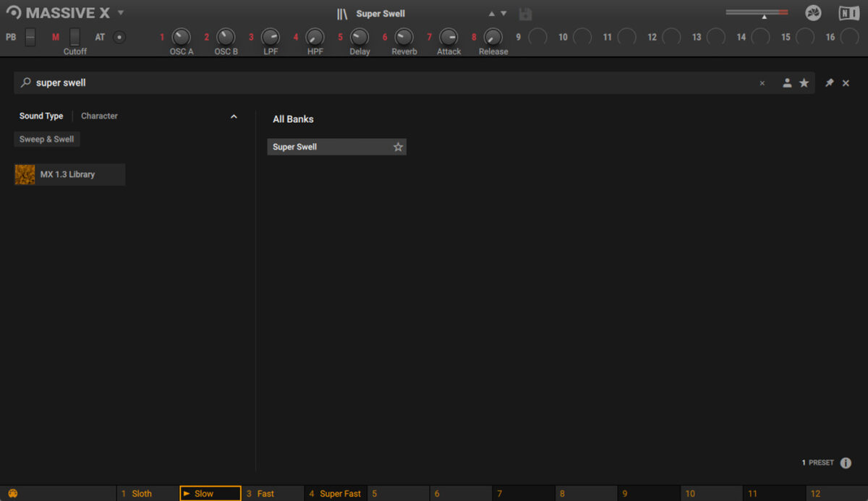
Task: Click the Delay macro knob
Action: (359, 37)
